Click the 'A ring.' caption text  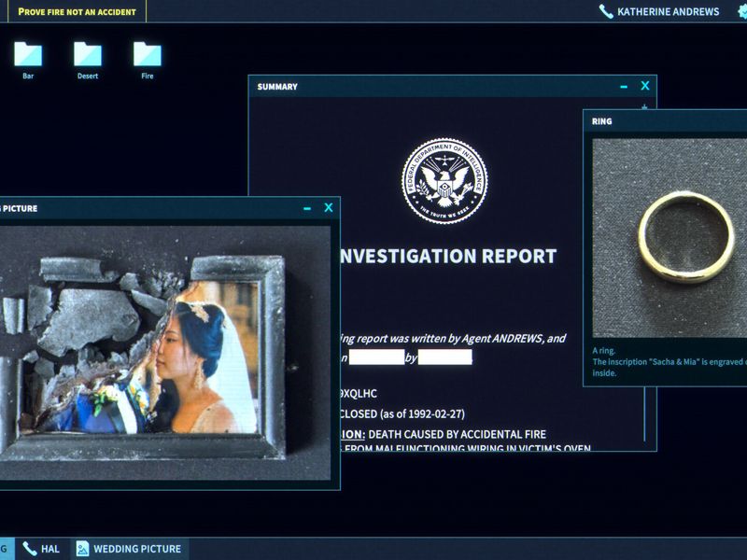[603, 351]
